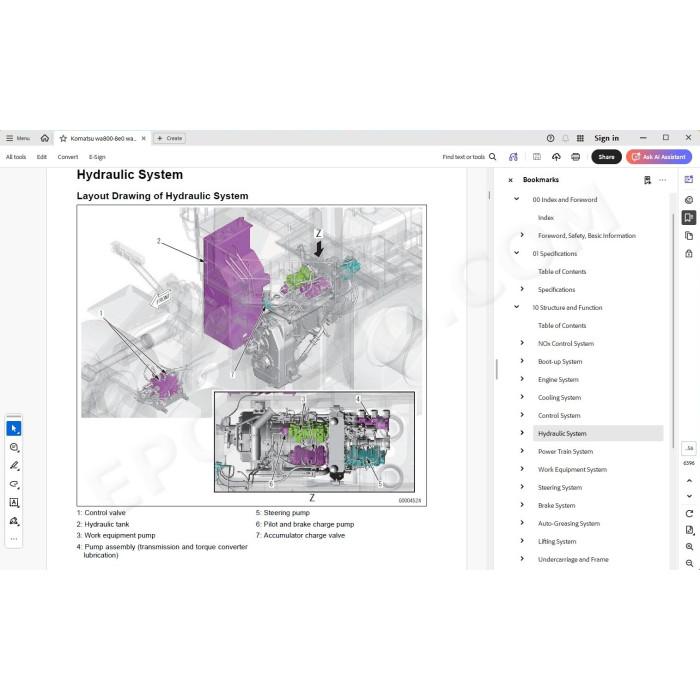Open the hamburger Menu icon
The height and width of the screenshot is (700, 700).
pyautogui.click(x=9, y=138)
